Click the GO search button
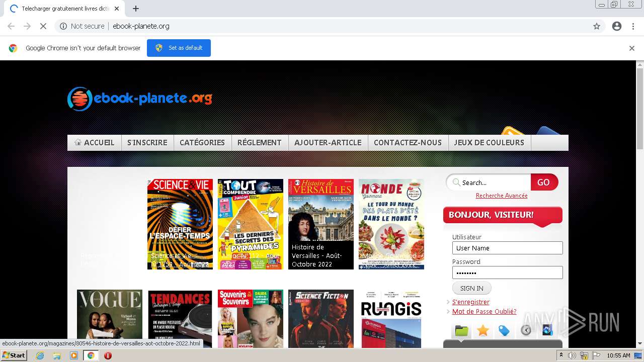The image size is (644, 362). pyautogui.click(x=544, y=183)
